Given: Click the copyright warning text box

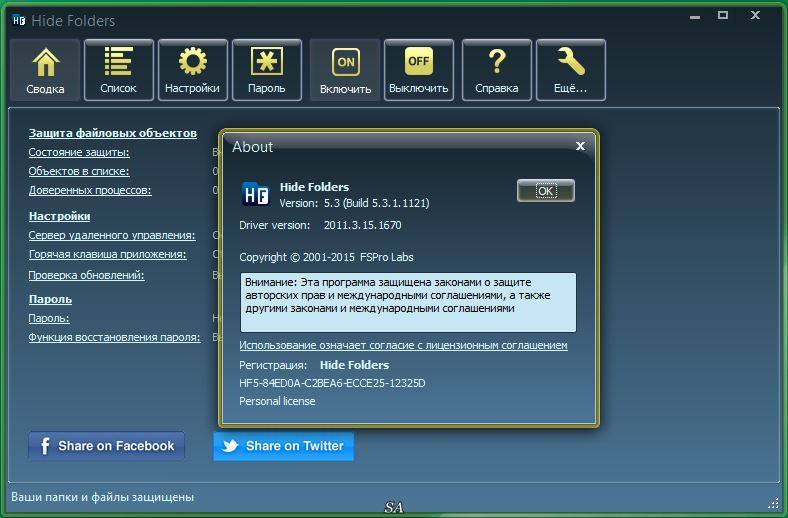Looking at the screenshot, I should click(x=408, y=302).
